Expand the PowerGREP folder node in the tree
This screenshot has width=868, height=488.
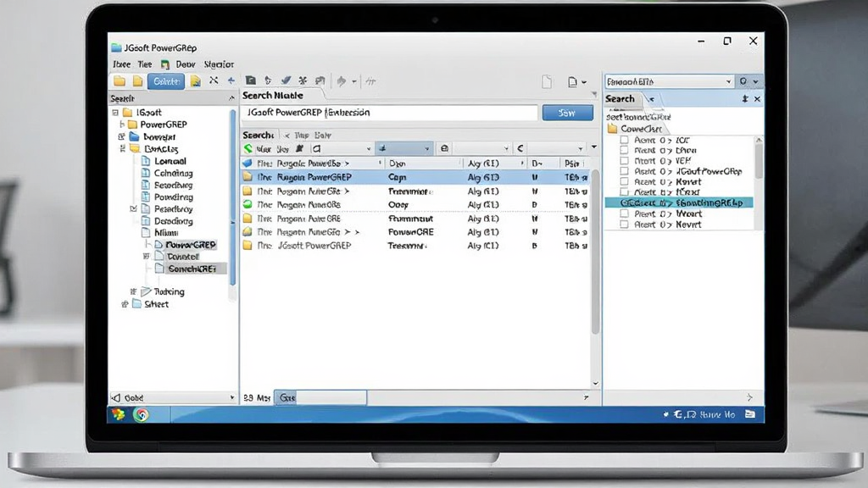point(122,125)
